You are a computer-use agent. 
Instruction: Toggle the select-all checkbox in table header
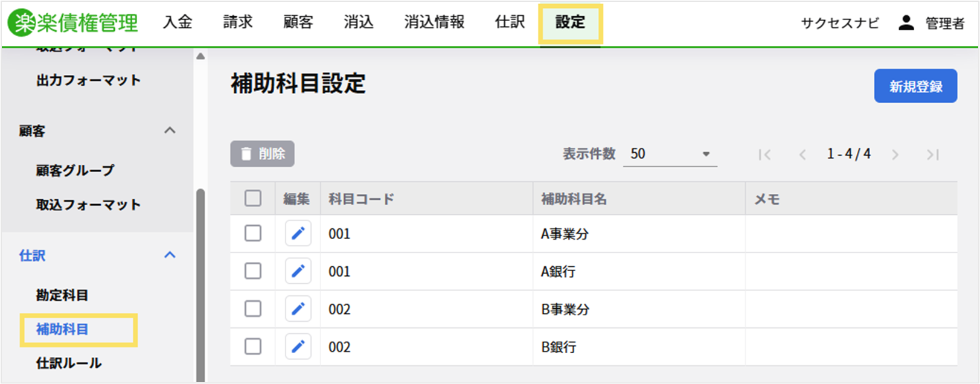click(253, 199)
